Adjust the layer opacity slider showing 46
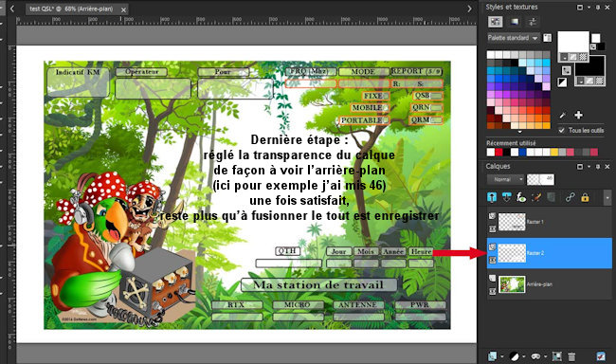The image size is (616, 364). pos(540,179)
